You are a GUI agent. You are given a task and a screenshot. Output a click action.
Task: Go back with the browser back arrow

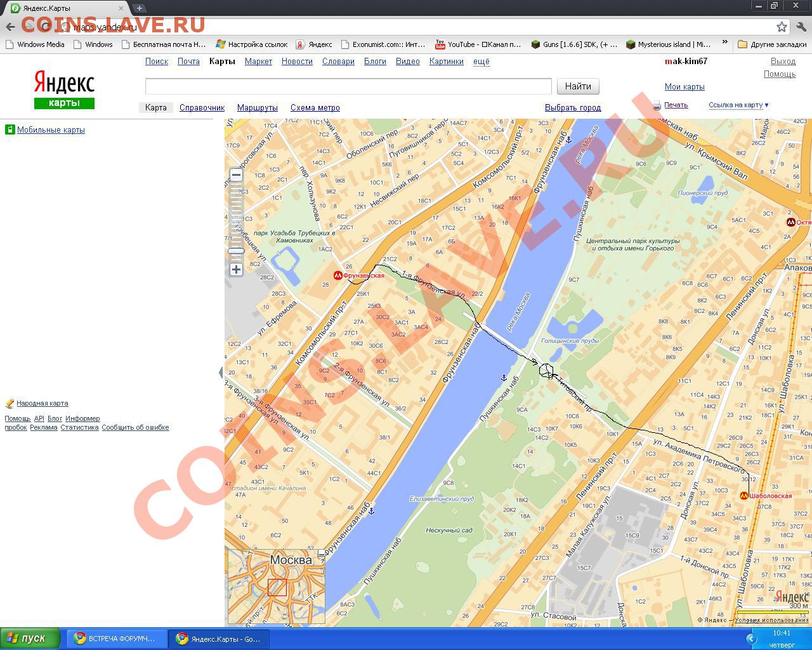(x=10, y=27)
